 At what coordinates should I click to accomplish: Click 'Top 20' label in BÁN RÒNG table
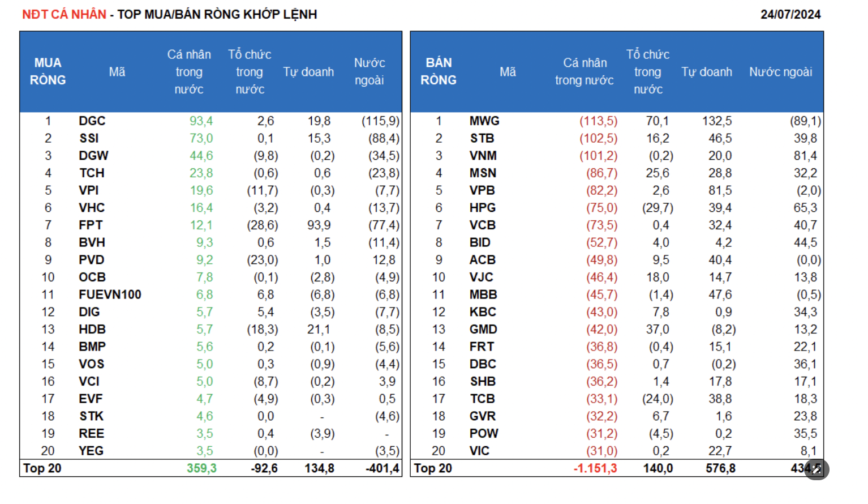pyautogui.click(x=433, y=468)
